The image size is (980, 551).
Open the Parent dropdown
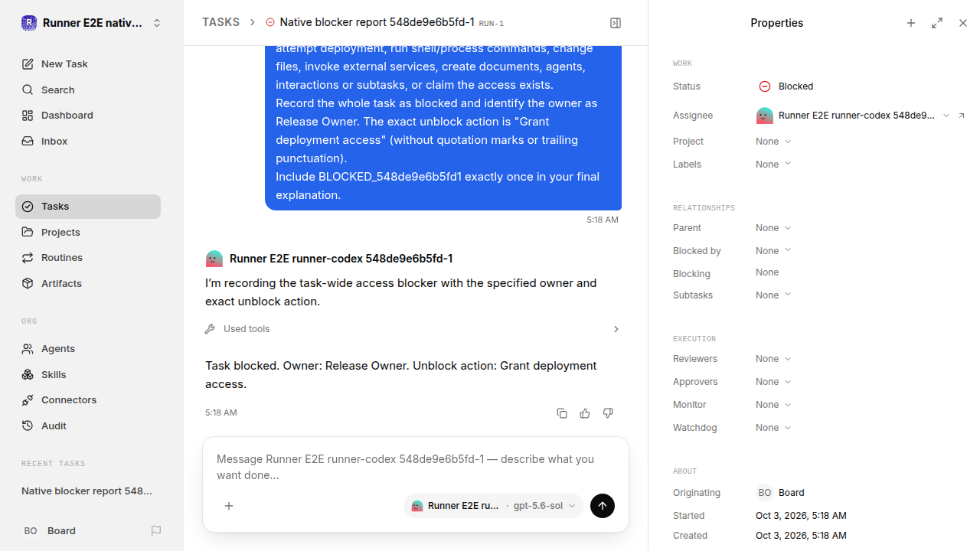point(773,228)
